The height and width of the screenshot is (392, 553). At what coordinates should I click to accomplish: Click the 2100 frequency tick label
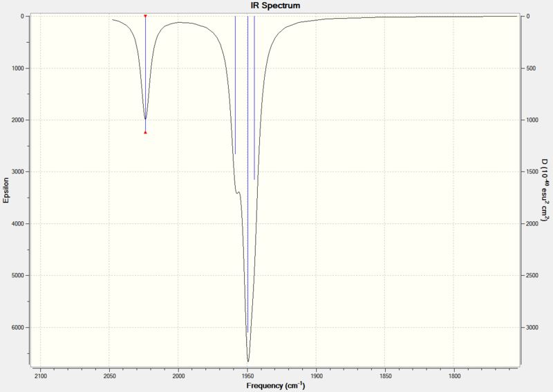click(x=41, y=376)
